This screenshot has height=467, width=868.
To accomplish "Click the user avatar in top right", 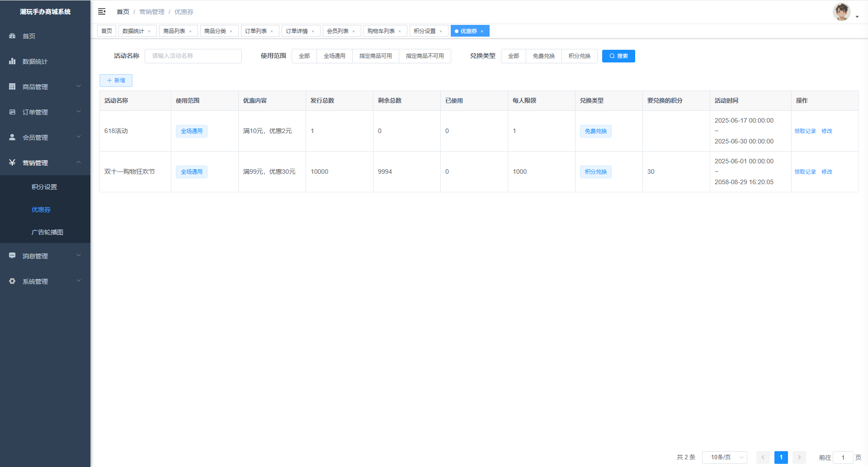I will [x=841, y=12].
